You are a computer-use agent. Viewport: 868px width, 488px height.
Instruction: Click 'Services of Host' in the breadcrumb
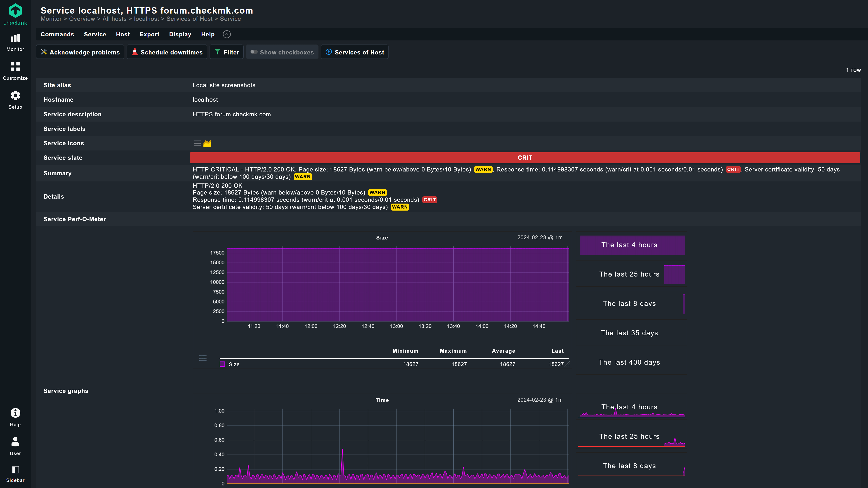point(190,19)
